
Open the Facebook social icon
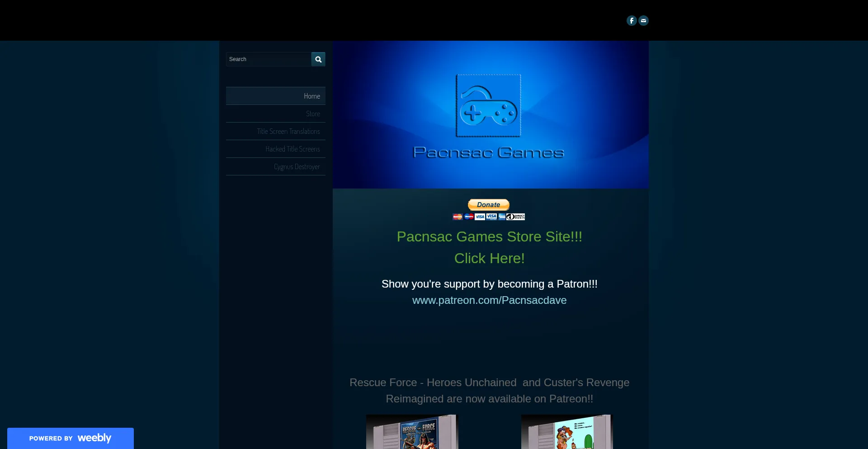coord(632,20)
